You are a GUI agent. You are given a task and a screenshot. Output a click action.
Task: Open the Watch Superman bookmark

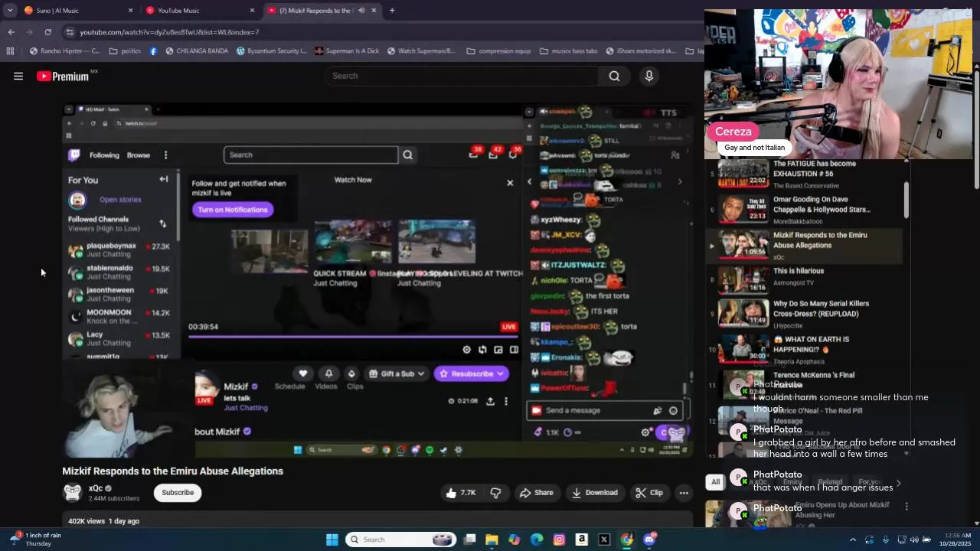422,51
